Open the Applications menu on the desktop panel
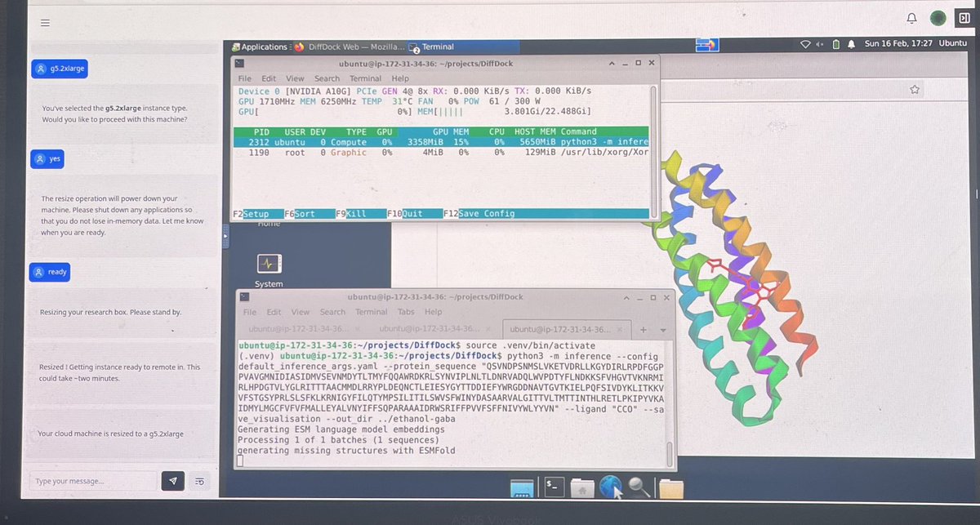 point(261,47)
